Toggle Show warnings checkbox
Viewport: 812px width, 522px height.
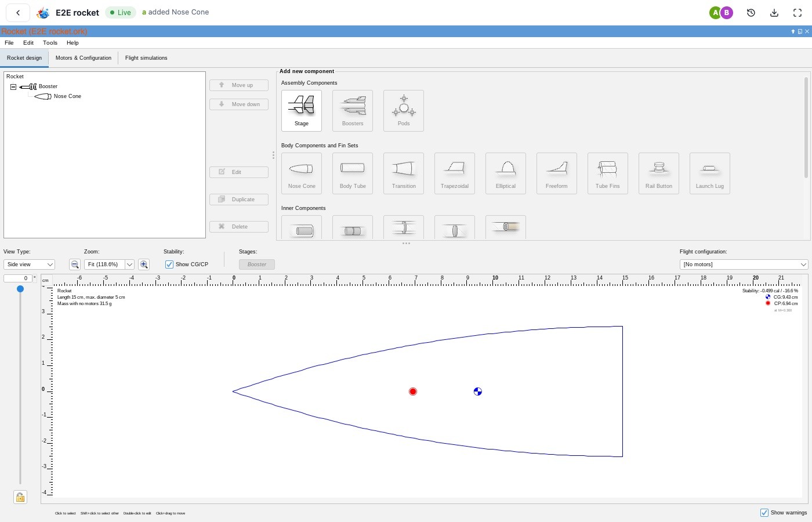764,513
